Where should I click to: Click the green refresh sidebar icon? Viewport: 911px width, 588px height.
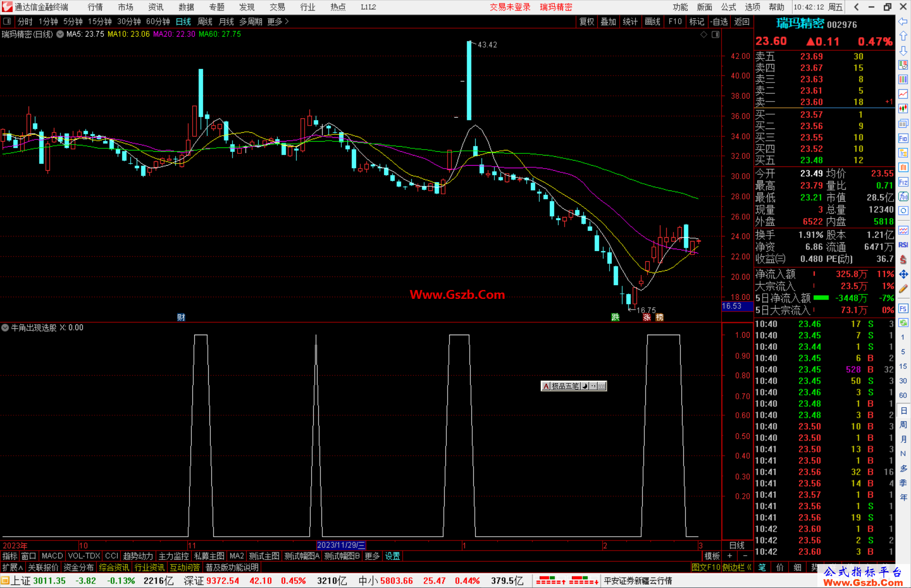pos(903,323)
